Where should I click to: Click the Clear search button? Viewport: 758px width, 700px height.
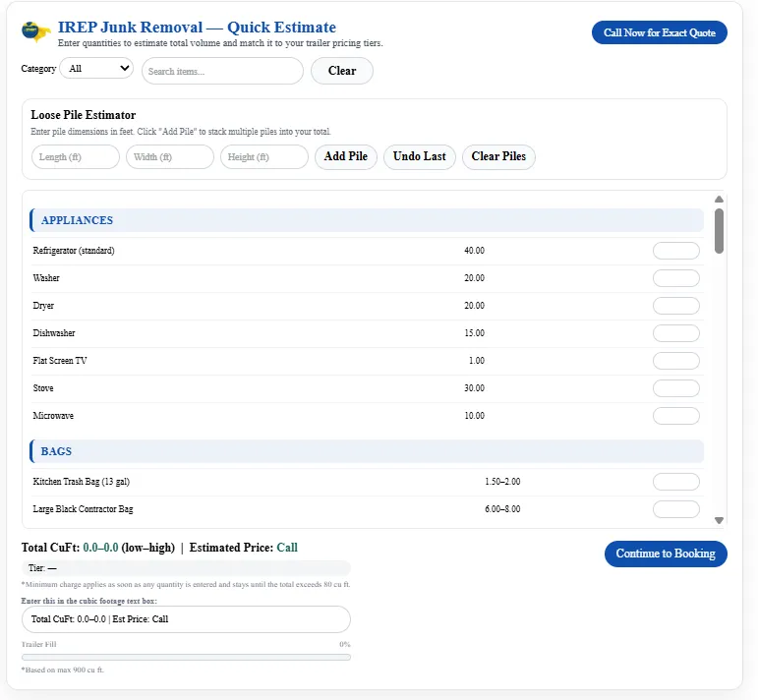click(x=342, y=71)
